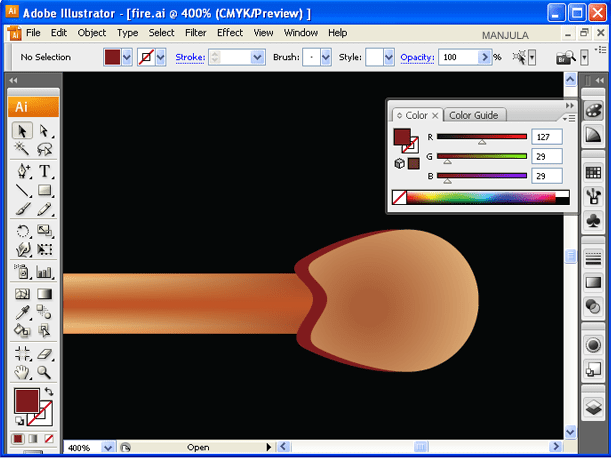Open Symbols panel club icon

(593, 221)
